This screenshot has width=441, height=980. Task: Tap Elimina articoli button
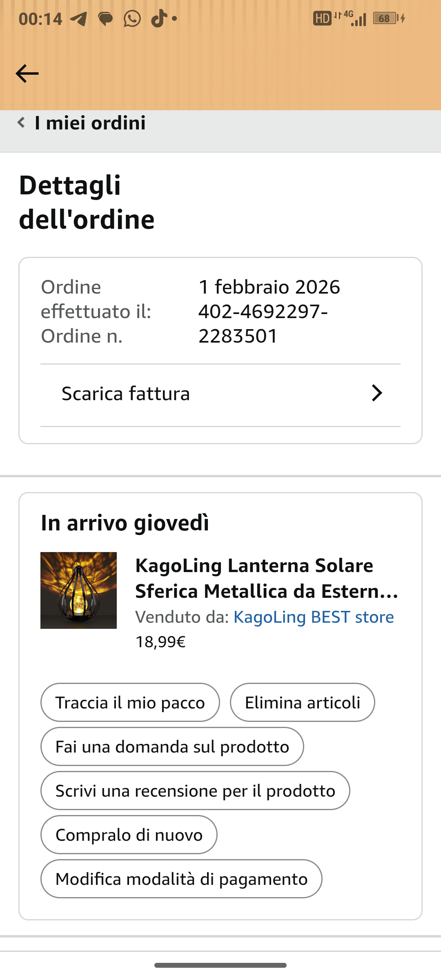(x=302, y=702)
